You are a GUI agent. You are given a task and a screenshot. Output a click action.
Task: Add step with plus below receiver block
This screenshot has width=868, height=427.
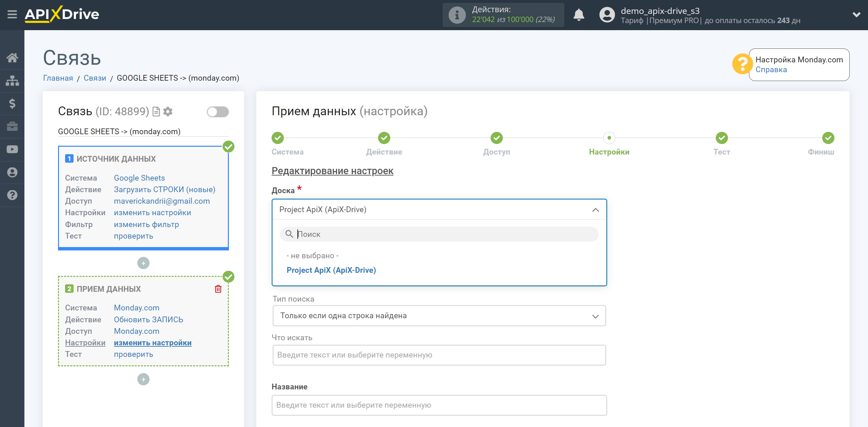143,379
